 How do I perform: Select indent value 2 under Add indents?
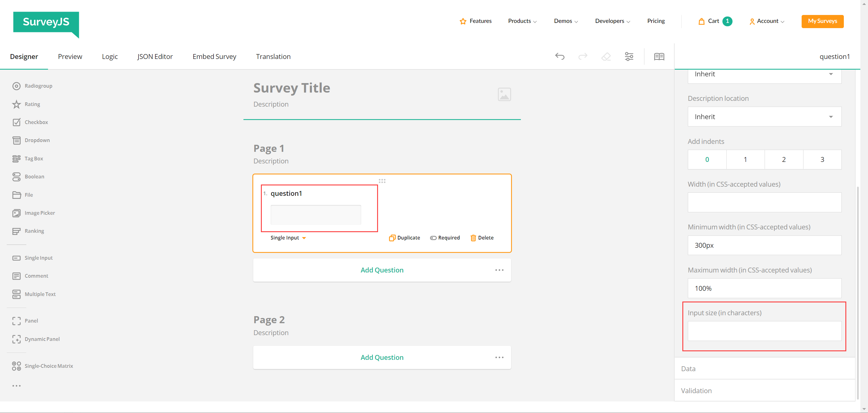pyautogui.click(x=784, y=159)
